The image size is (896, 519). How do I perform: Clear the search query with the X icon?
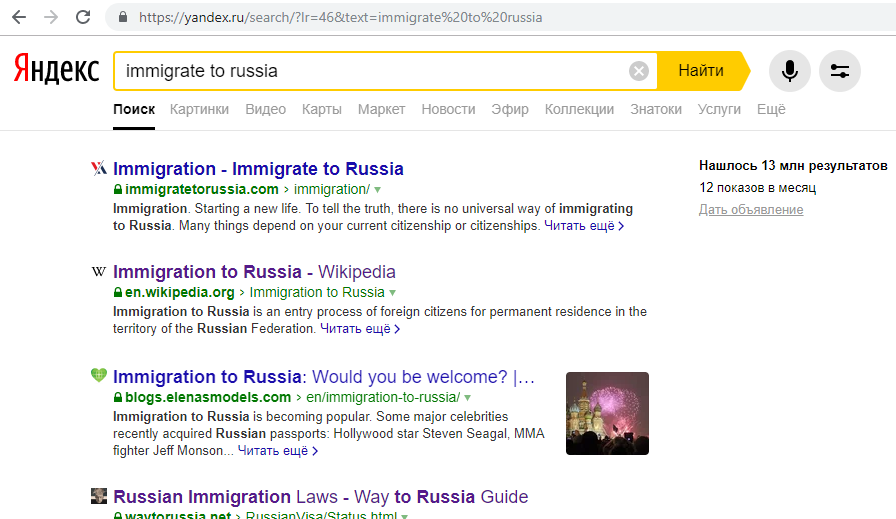click(x=638, y=71)
